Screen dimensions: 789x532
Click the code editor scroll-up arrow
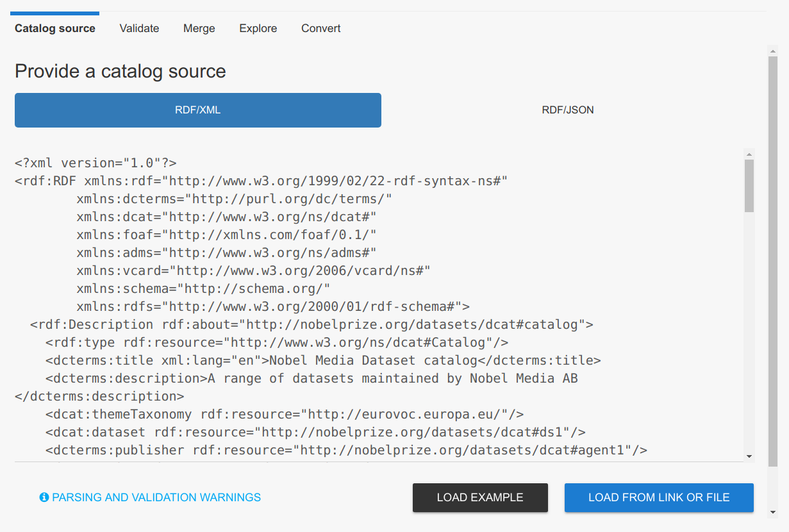(x=749, y=154)
